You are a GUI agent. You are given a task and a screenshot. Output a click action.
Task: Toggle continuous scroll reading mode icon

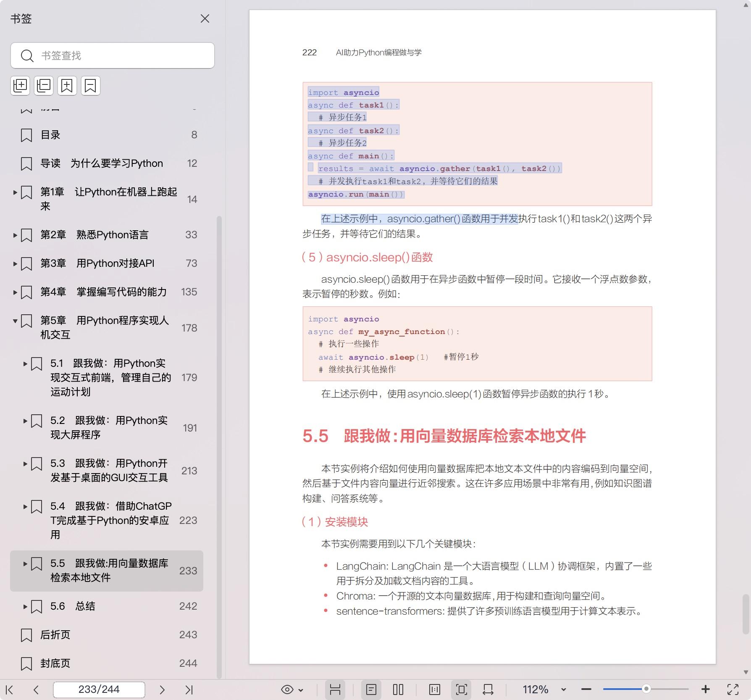tap(335, 689)
